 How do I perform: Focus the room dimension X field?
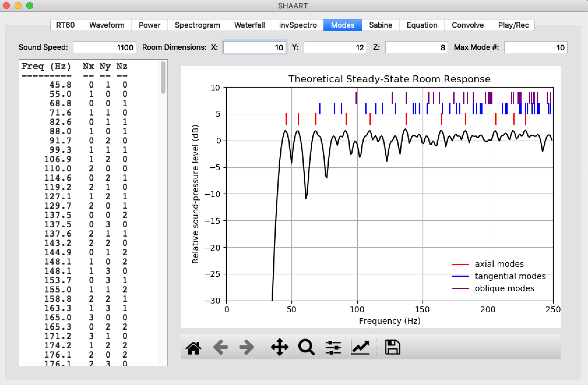point(255,47)
